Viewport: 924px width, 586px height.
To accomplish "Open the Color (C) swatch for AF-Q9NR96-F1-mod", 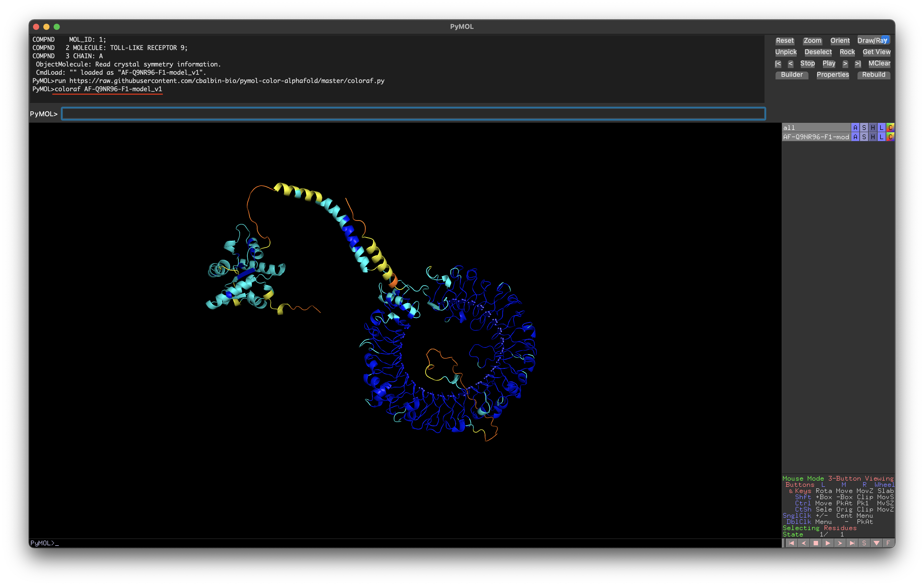I will [890, 137].
